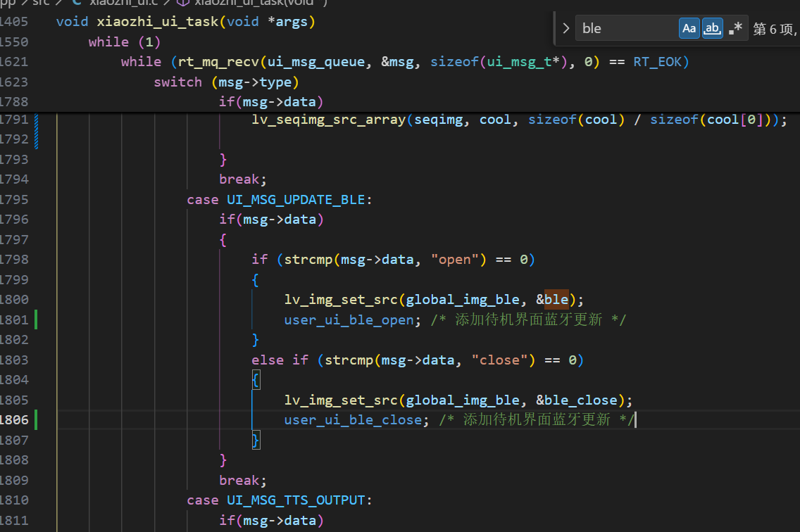Click the "第 6 项" search result counter

775,29
